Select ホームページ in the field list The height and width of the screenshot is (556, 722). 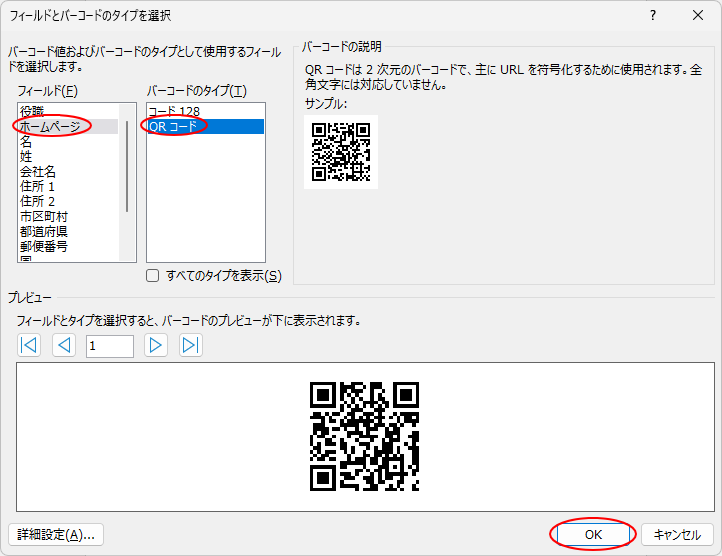[50, 126]
